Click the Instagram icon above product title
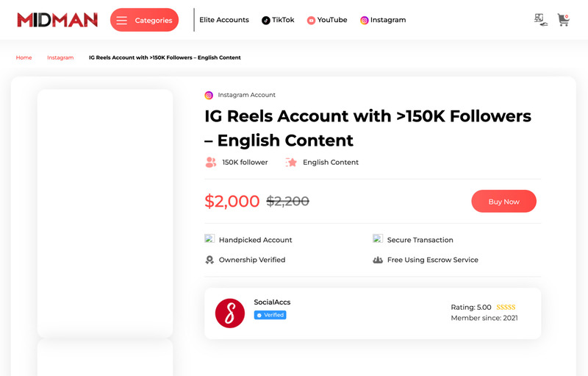 click(209, 95)
